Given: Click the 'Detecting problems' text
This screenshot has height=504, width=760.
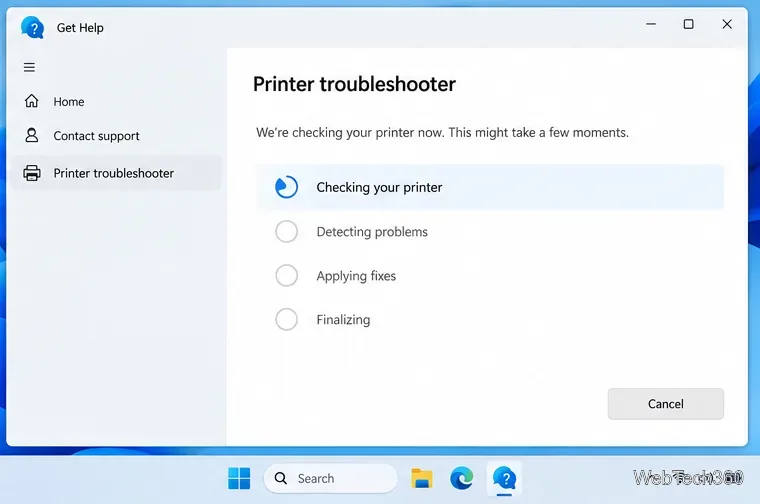Looking at the screenshot, I should pos(372,232).
